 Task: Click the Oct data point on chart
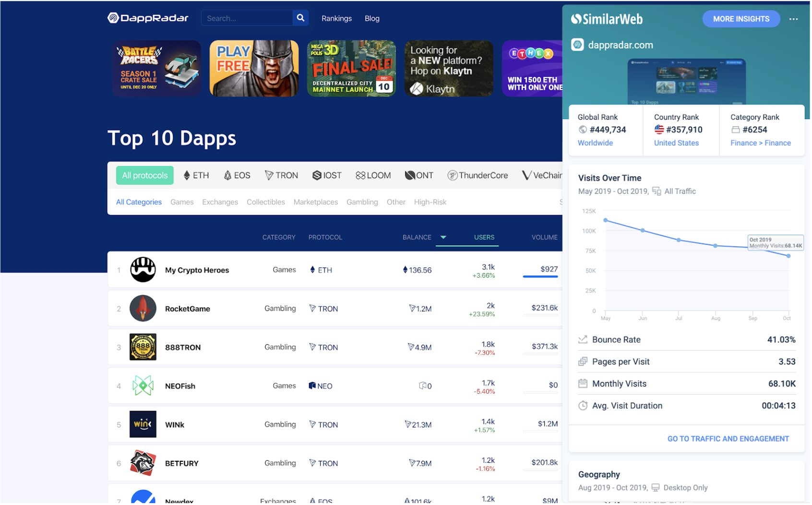point(788,256)
